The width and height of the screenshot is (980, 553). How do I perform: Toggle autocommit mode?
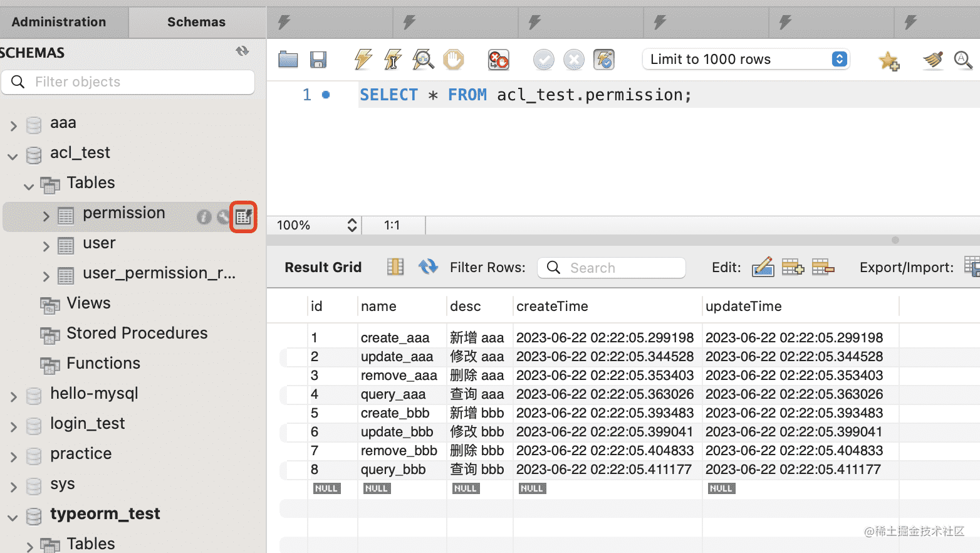tap(604, 60)
